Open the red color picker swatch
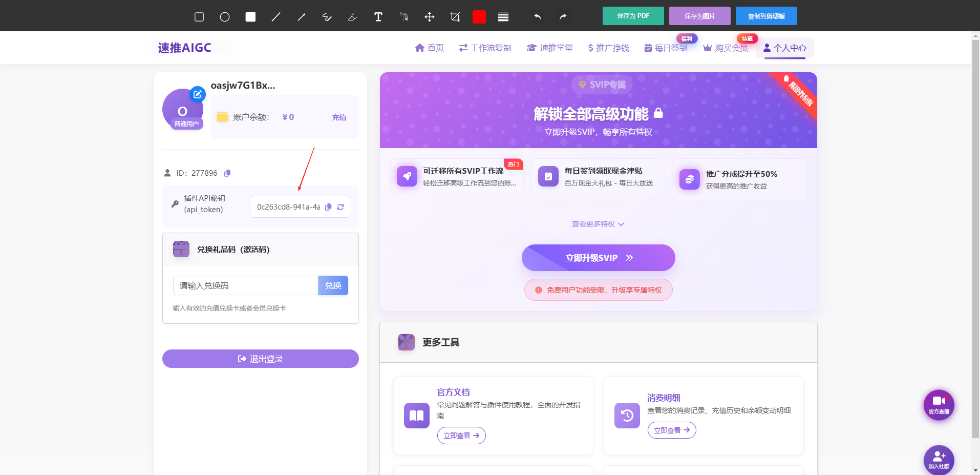980x475 pixels. pos(479,17)
